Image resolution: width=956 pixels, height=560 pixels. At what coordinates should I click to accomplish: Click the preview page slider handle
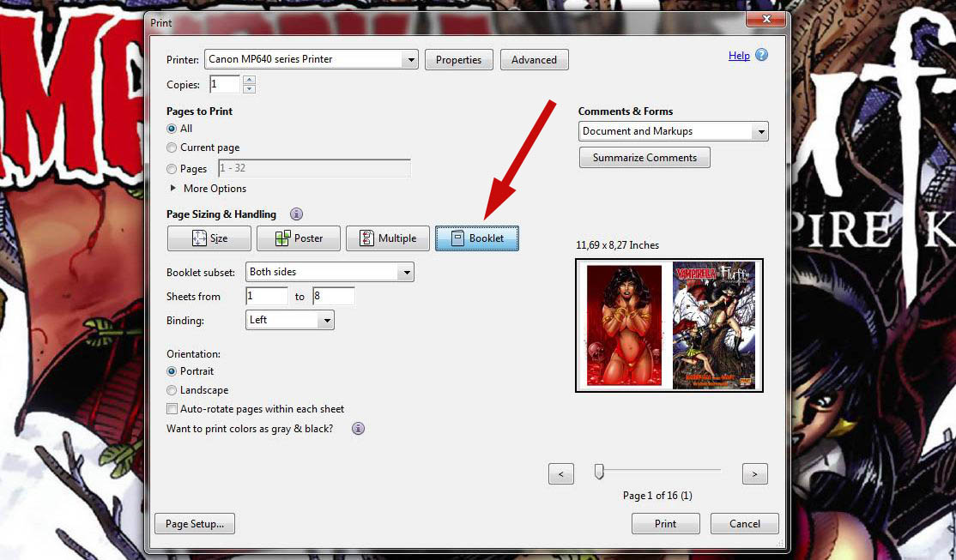tap(599, 472)
